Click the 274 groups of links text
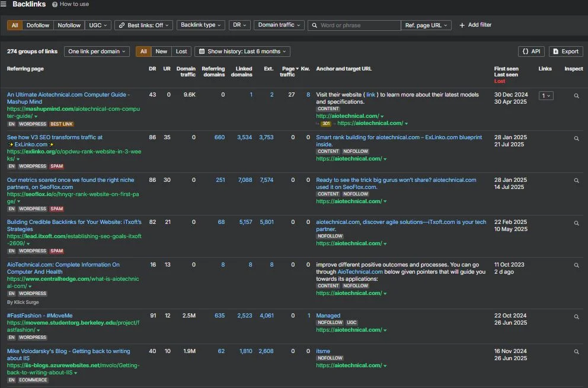Screen dimensions: 588x388 (x=32, y=52)
